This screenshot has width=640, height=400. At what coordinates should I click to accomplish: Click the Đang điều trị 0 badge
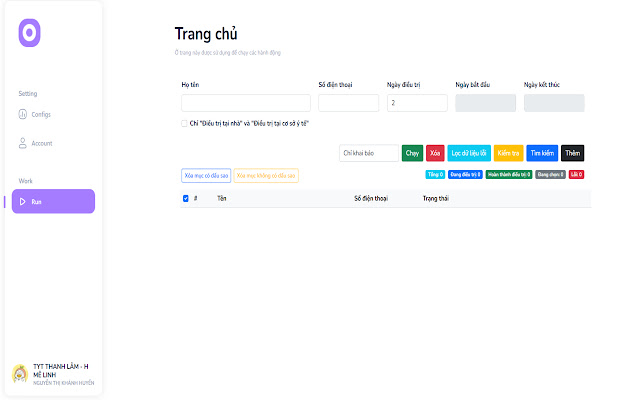465,174
